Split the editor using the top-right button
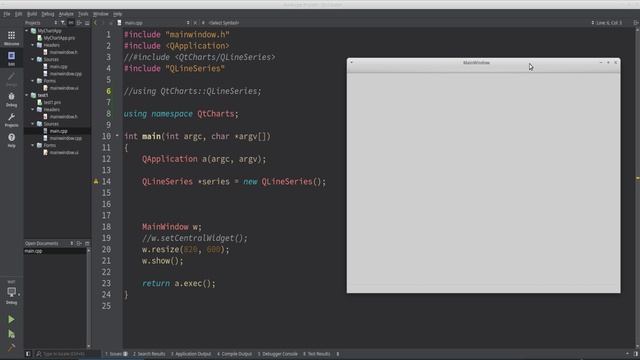The image size is (640, 360). tap(636, 23)
